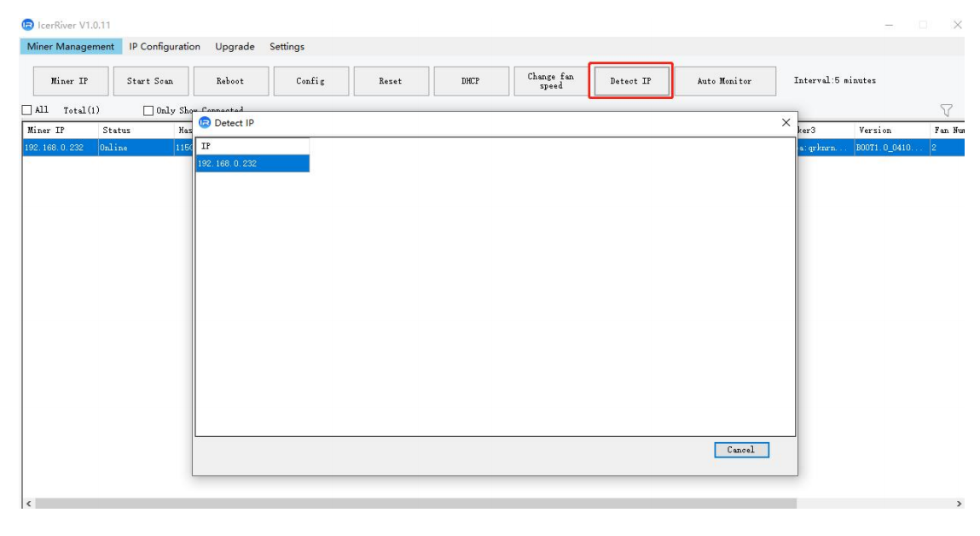Enable Only Show Connected checkbox
Screen dimensions: 980x536
148,110
